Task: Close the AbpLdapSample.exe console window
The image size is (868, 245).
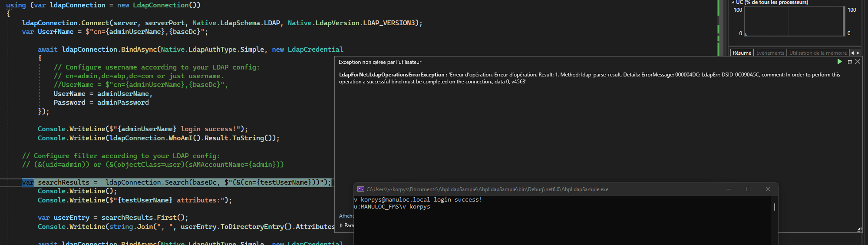Action: pos(768,189)
